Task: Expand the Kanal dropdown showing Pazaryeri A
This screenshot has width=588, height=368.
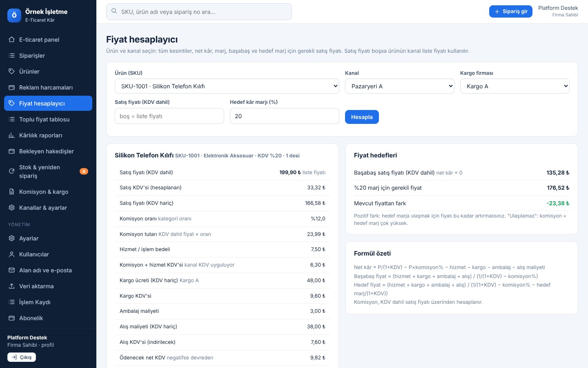Action: [x=400, y=86]
